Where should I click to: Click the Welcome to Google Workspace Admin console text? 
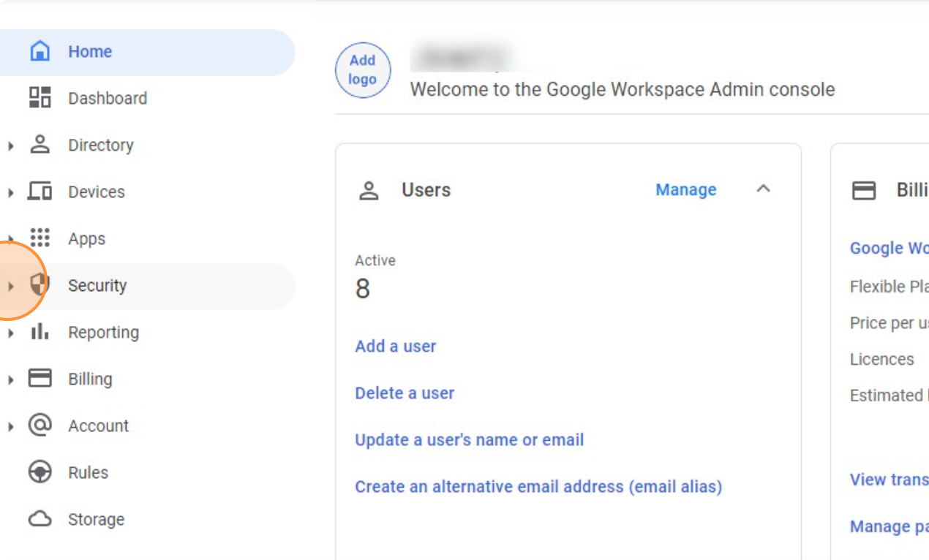[x=623, y=90]
